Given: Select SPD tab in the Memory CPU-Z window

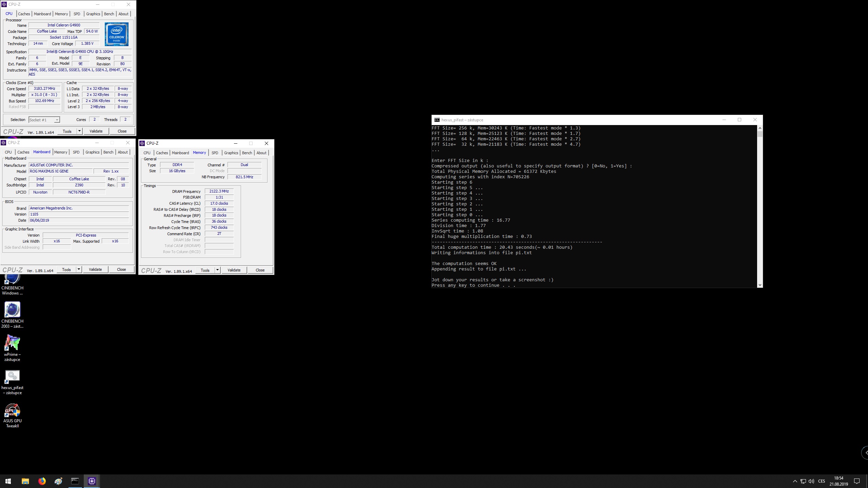Looking at the screenshot, I should (x=215, y=153).
